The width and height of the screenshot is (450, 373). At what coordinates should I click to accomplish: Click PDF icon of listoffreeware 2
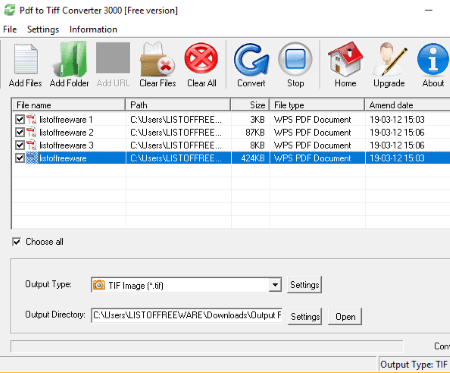31,132
